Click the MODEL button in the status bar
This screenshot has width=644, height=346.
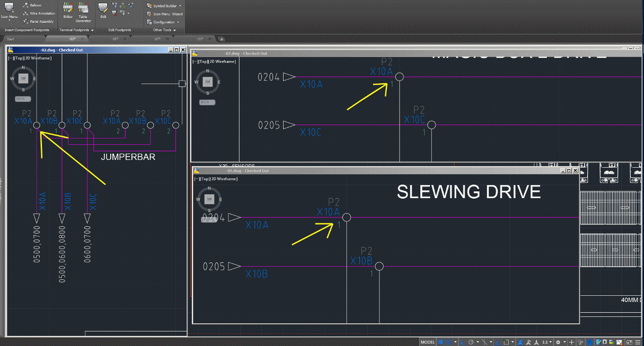(427, 342)
